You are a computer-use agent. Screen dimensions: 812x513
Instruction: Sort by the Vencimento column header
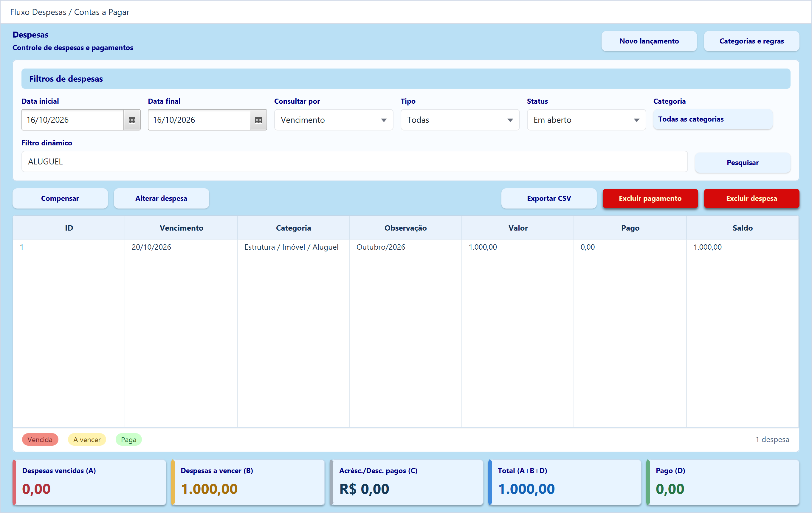pyautogui.click(x=182, y=228)
